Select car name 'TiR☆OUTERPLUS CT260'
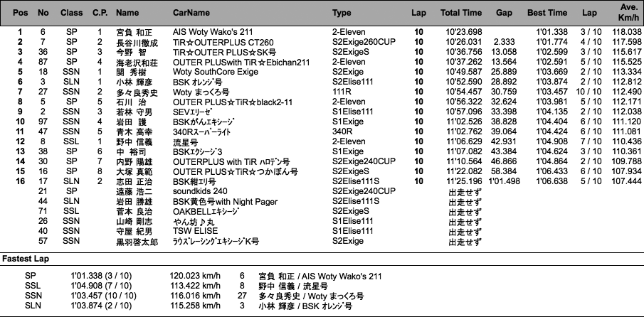The width and height of the screenshot is (644, 317). click(223, 42)
